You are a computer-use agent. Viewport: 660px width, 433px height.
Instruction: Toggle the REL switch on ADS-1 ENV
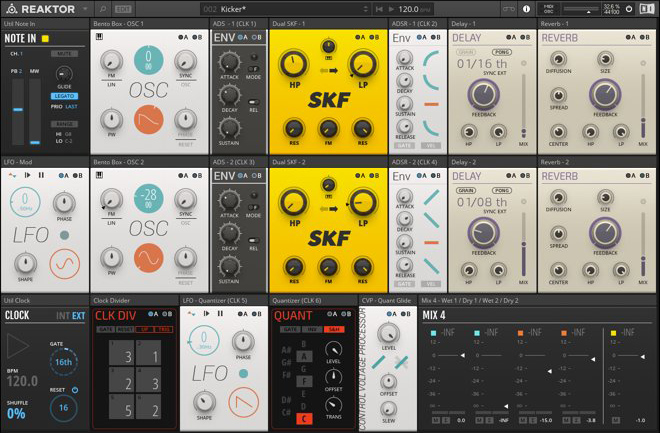(x=253, y=102)
